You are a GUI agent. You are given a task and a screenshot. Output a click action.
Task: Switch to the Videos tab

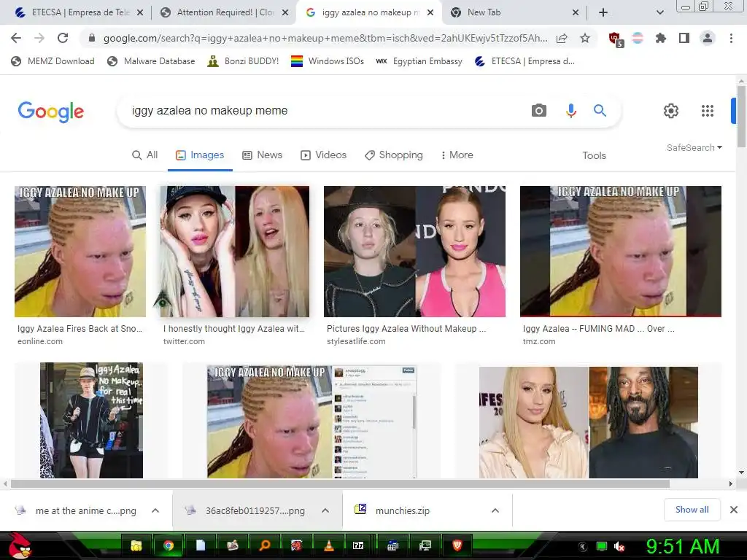click(323, 155)
